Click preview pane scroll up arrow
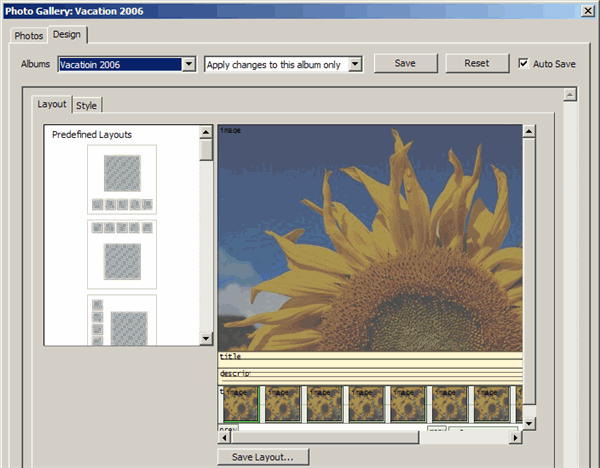 [529, 132]
